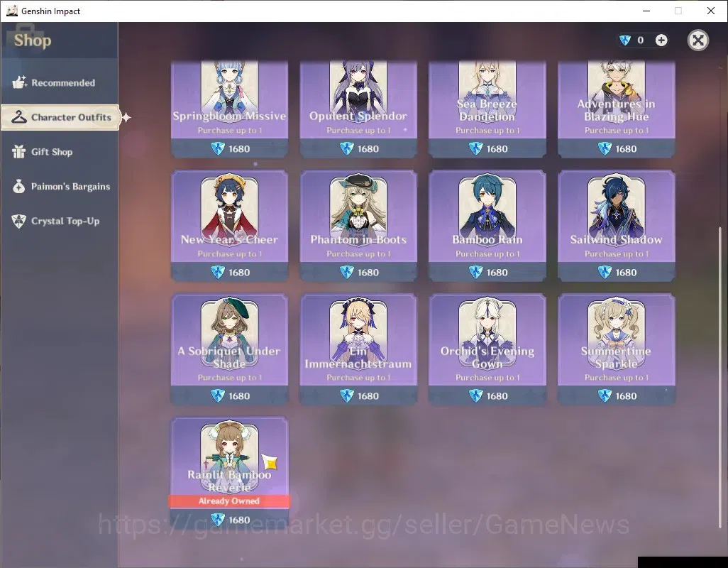Click the crystal icon under Rainlit Bamboo Reverie
This screenshot has width=728, height=568.
[218, 520]
